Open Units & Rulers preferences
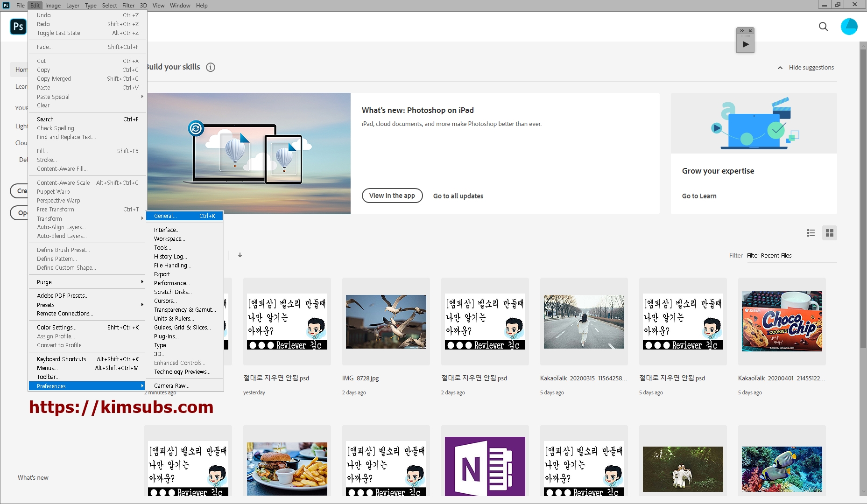Screen dimensions: 867x504 pos(184,319)
